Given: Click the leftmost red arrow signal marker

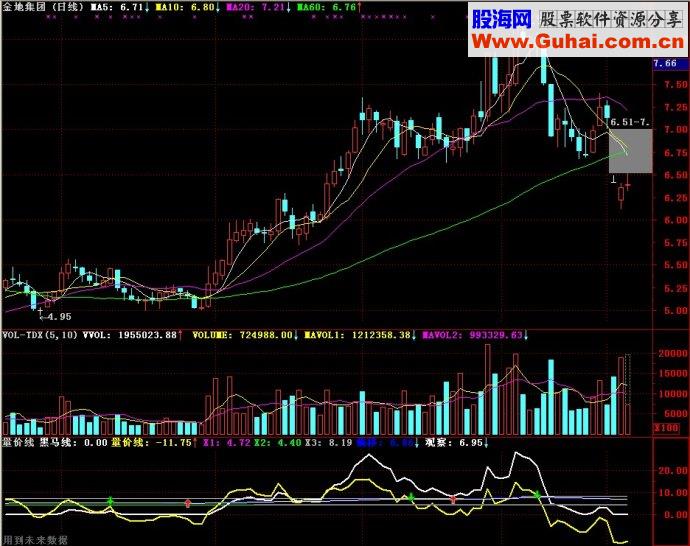Looking at the screenshot, I should [x=188, y=503].
